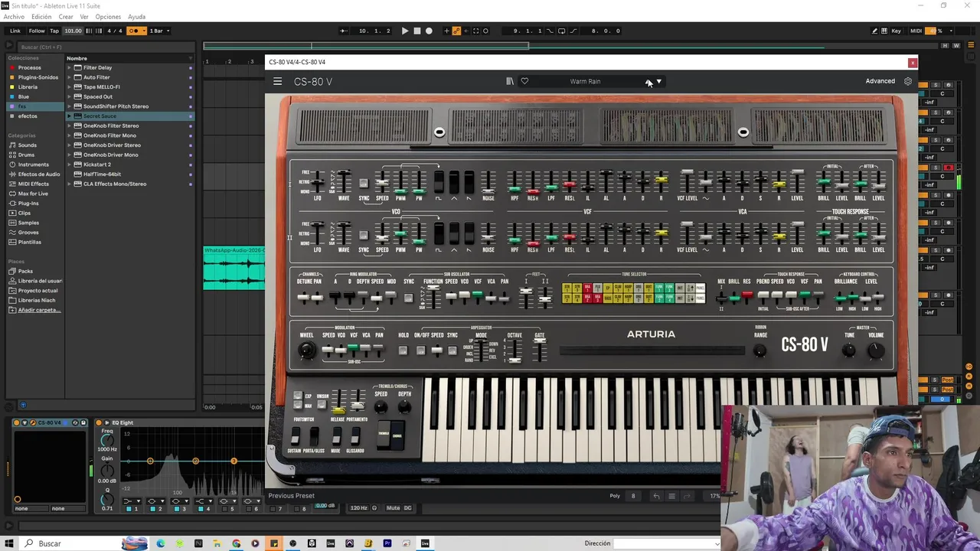Open the Clips category

pos(24,213)
